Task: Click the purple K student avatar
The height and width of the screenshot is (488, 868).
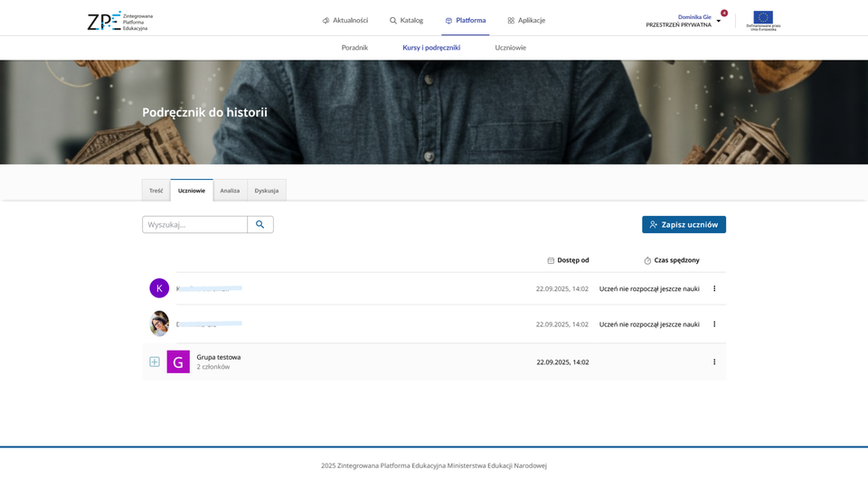Action: (x=159, y=288)
